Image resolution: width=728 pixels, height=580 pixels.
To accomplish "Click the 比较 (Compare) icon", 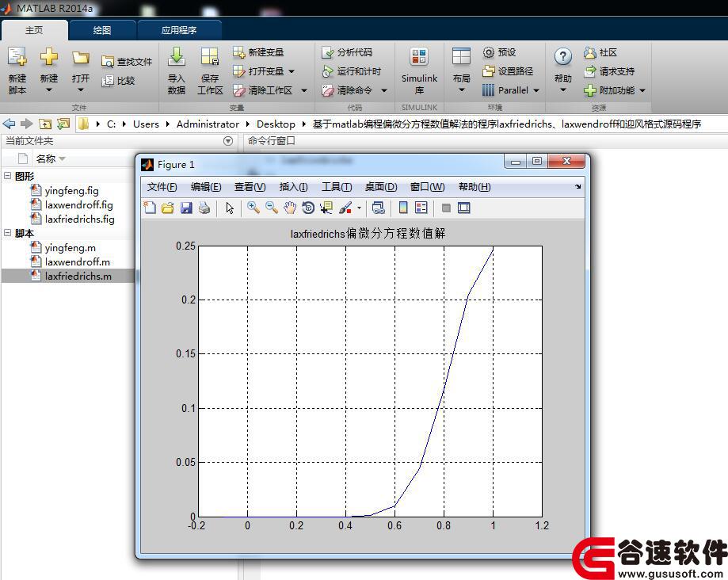I will pyautogui.click(x=107, y=81).
